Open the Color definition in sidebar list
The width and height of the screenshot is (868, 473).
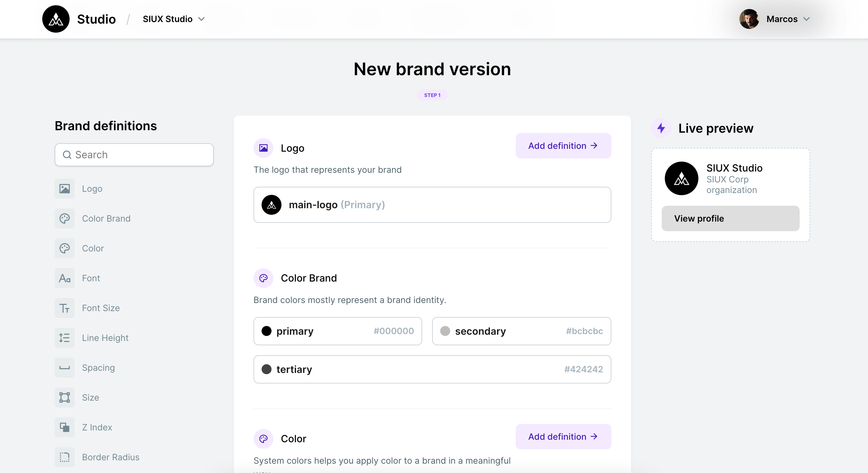pyautogui.click(x=93, y=249)
